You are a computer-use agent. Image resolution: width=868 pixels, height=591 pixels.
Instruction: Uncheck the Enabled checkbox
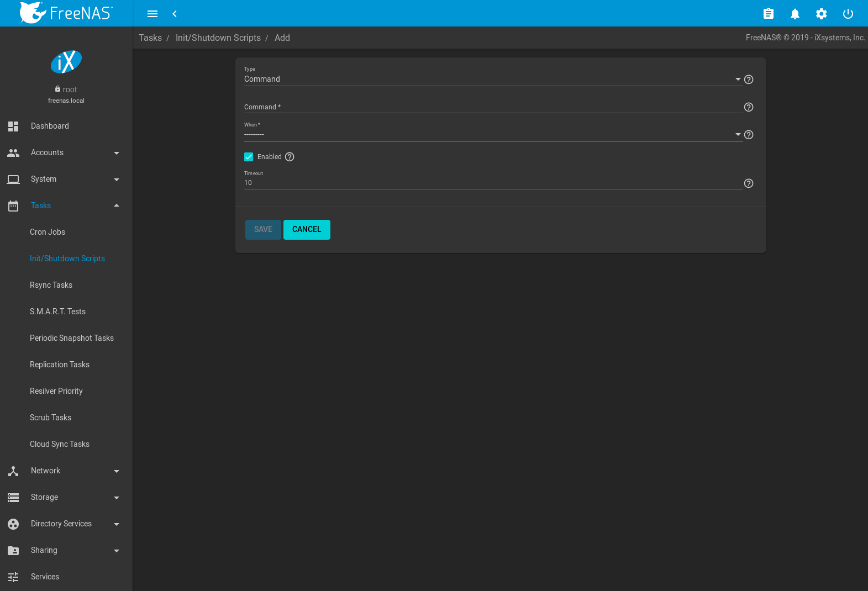[249, 157]
